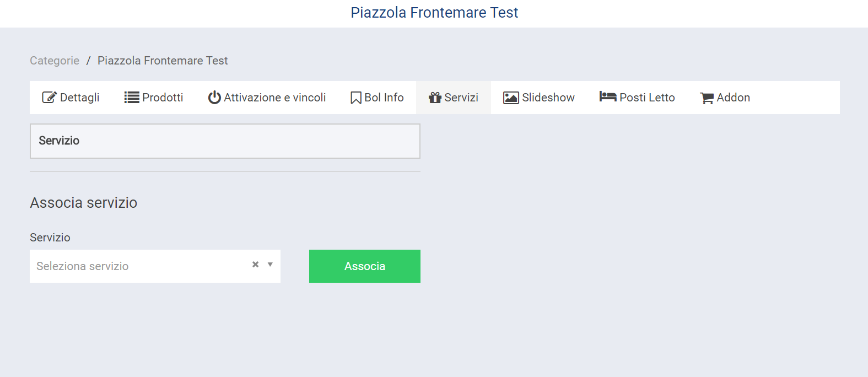
Task: Click the Servizio table column header
Action: 59,141
